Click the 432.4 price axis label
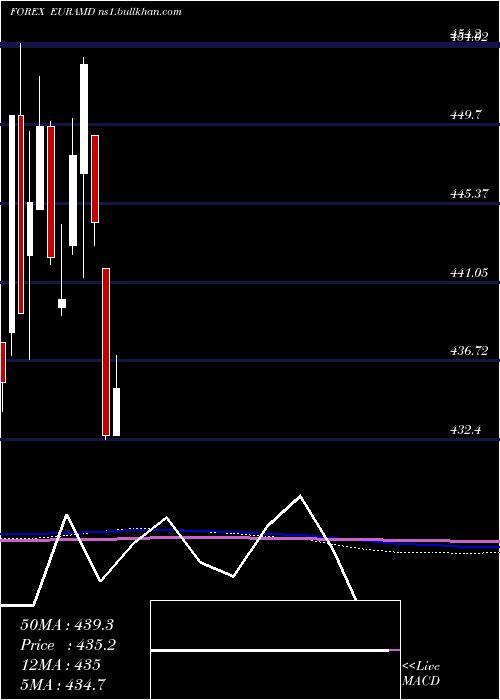This screenshot has width=500, height=700. coord(466,430)
